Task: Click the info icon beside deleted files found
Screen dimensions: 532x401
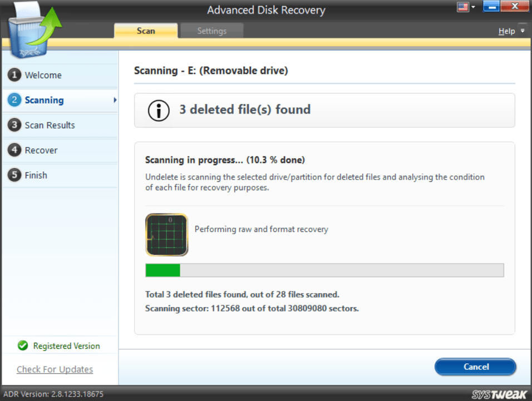Action: click(159, 111)
